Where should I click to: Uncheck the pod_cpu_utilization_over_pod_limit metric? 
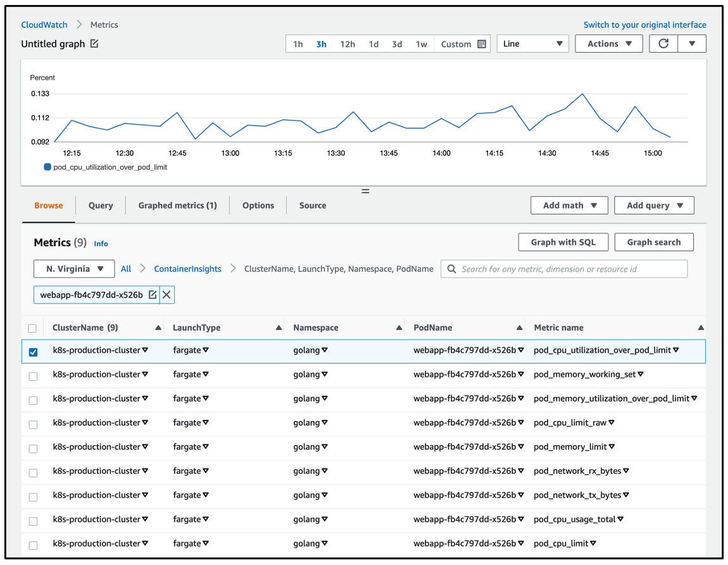click(33, 352)
